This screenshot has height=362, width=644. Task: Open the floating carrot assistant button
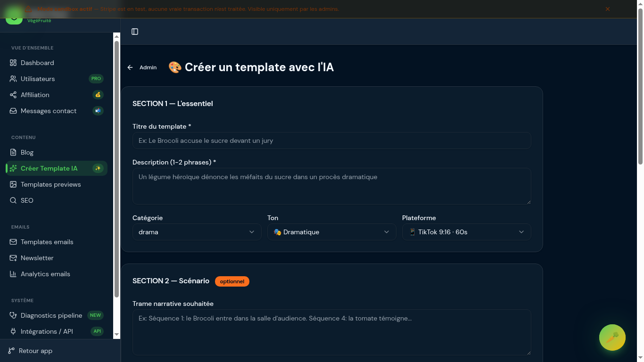(612, 337)
